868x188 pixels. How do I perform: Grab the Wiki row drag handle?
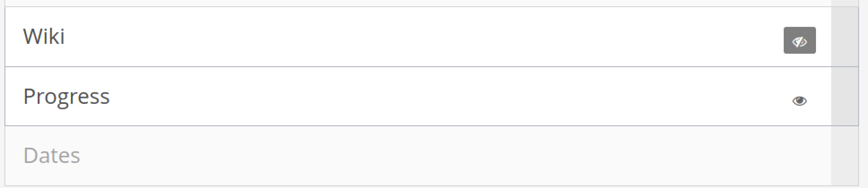click(845, 37)
